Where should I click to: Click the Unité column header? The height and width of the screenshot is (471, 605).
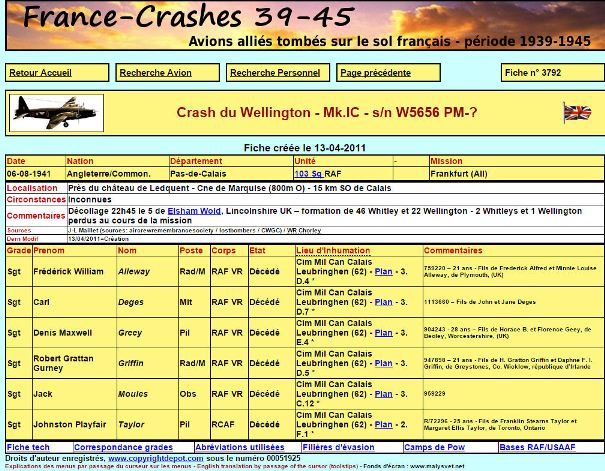tap(305, 161)
